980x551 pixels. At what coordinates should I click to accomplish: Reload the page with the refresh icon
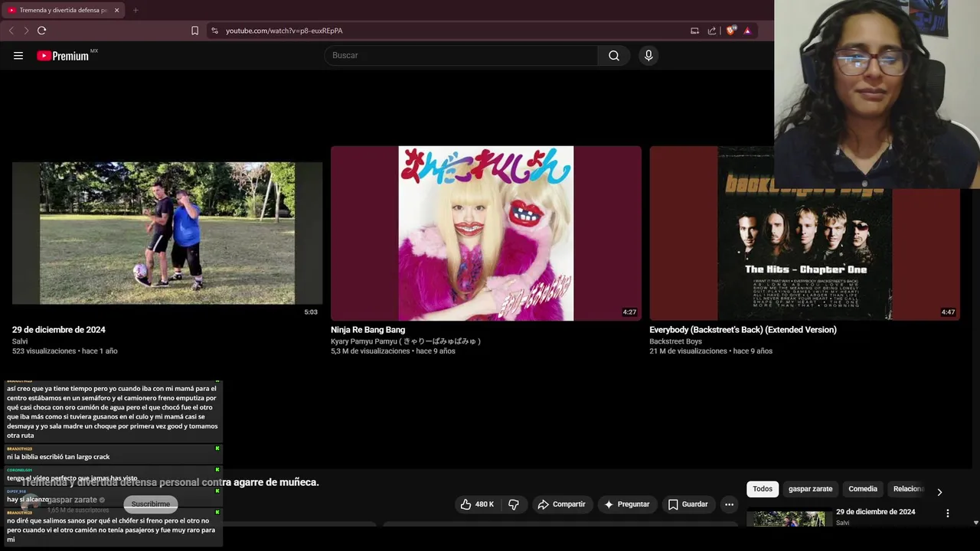(x=42, y=31)
